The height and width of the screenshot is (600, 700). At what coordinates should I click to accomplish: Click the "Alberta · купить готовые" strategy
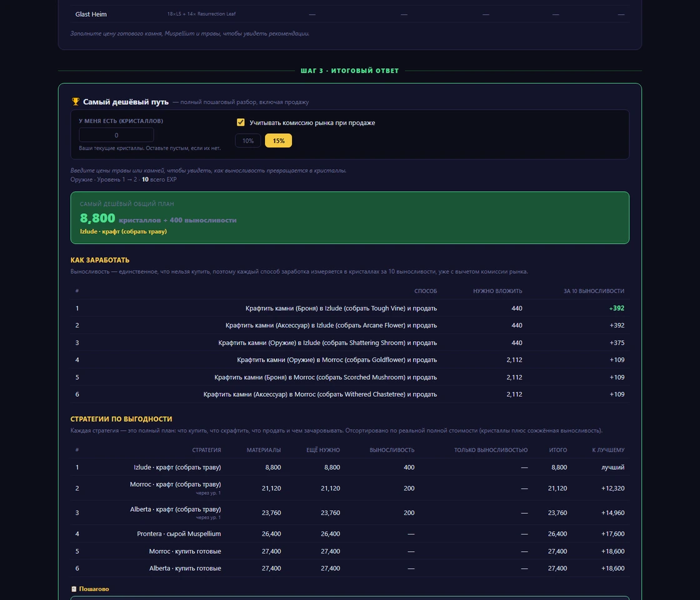(185, 568)
